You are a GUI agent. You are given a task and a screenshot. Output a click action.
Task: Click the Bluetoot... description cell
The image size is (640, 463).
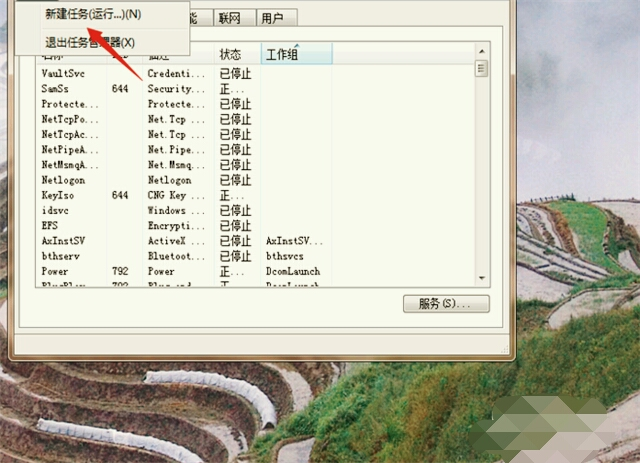[x=176, y=256]
